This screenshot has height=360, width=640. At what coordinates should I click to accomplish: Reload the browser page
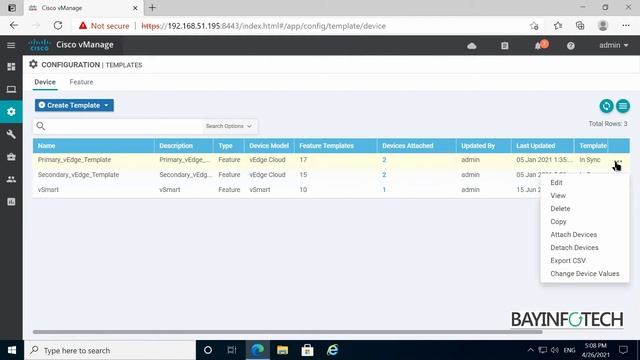(58, 26)
